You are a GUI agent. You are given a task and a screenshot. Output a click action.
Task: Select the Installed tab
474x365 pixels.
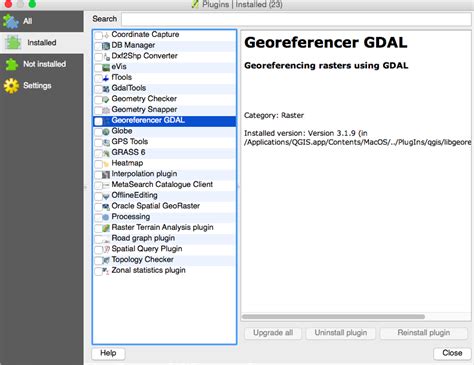click(42, 43)
